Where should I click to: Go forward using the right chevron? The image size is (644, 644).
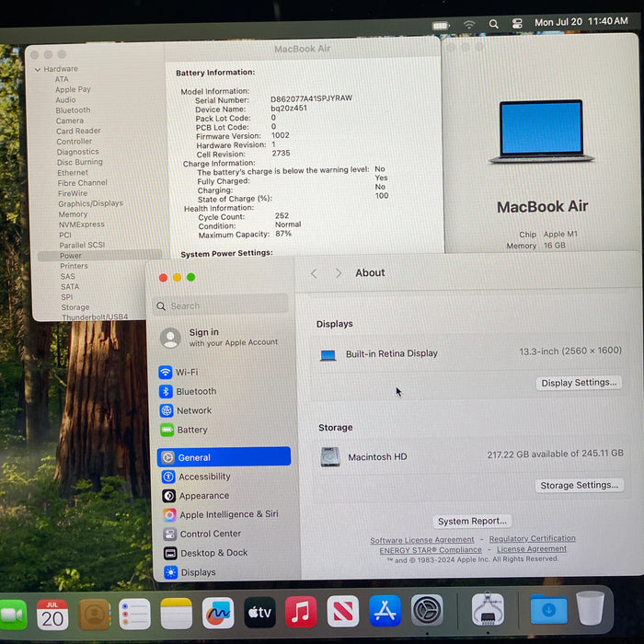[339, 273]
